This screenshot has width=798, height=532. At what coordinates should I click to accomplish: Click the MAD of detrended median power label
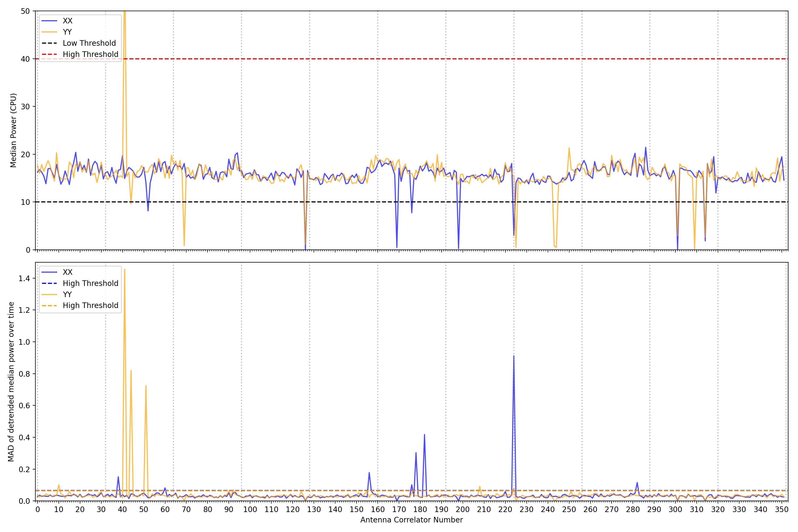coord(11,381)
